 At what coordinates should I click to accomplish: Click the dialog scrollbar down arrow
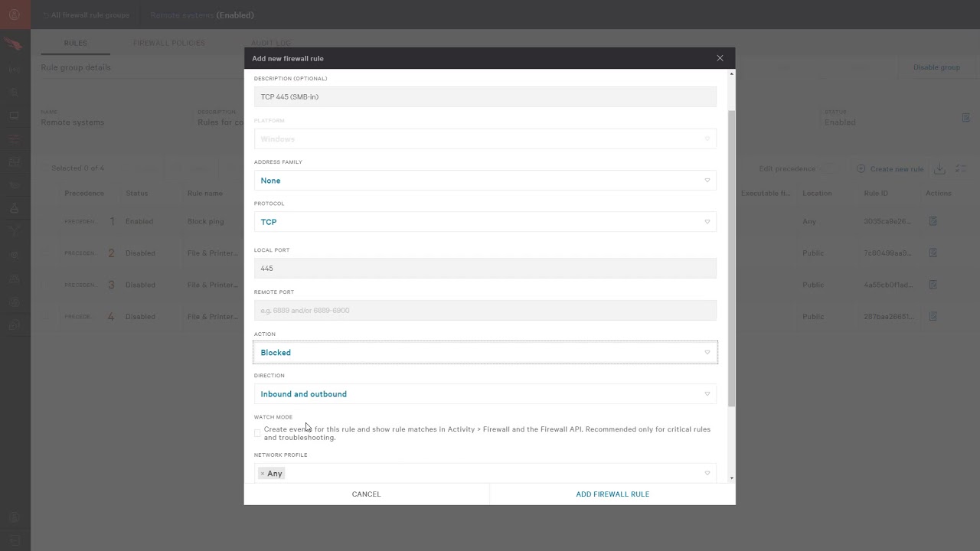(x=732, y=478)
